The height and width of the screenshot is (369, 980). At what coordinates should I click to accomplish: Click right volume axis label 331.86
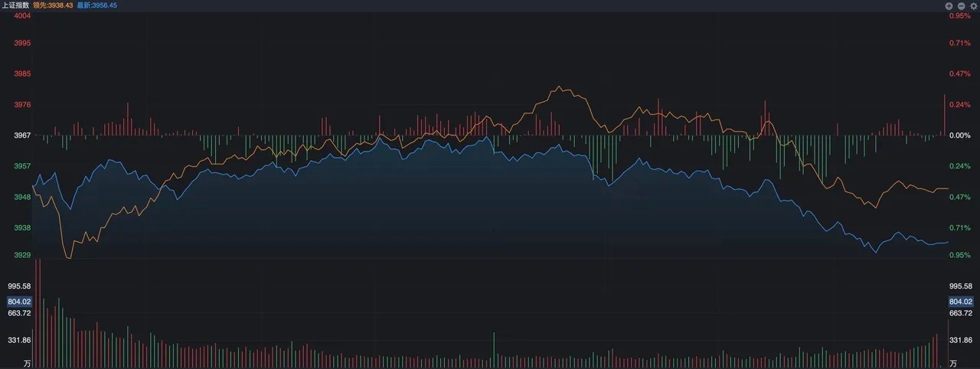tap(961, 340)
